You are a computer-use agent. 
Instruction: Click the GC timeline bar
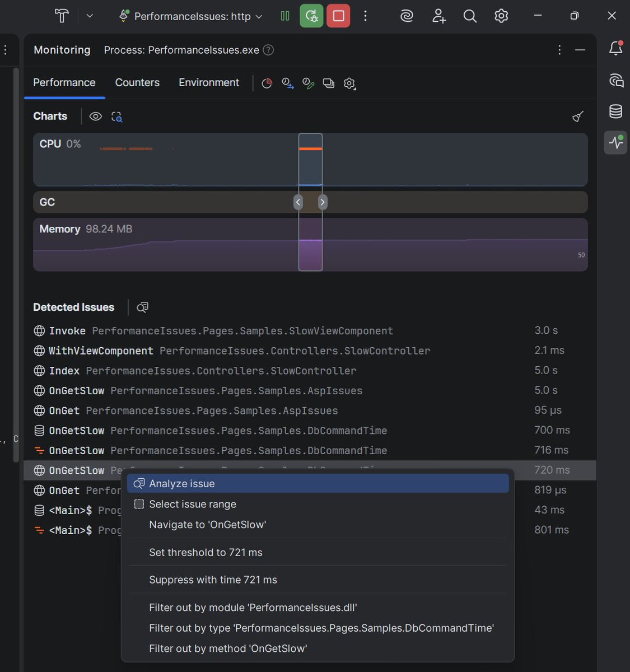pos(310,202)
